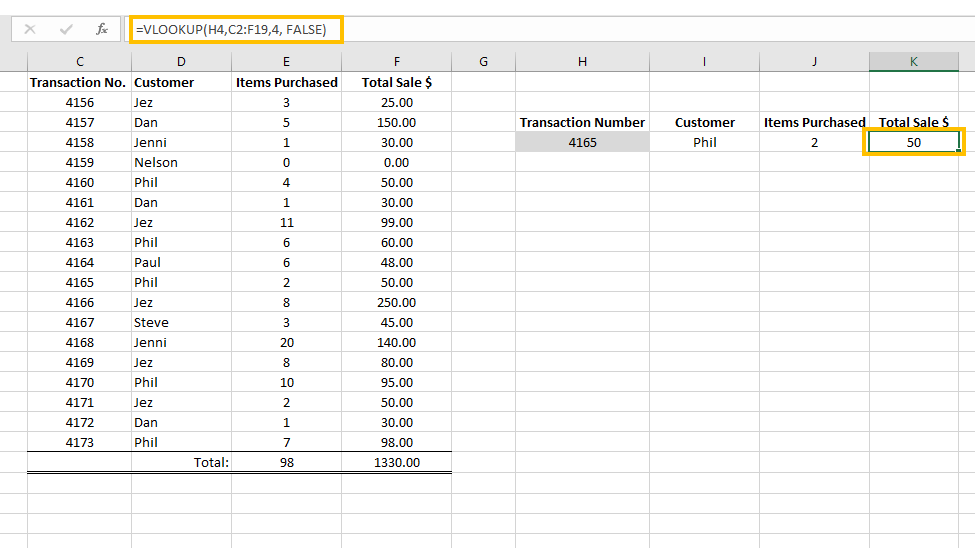Click inside the VLOOKUP formula bar
The height and width of the screenshot is (548, 975).
(x=236, y=29)
